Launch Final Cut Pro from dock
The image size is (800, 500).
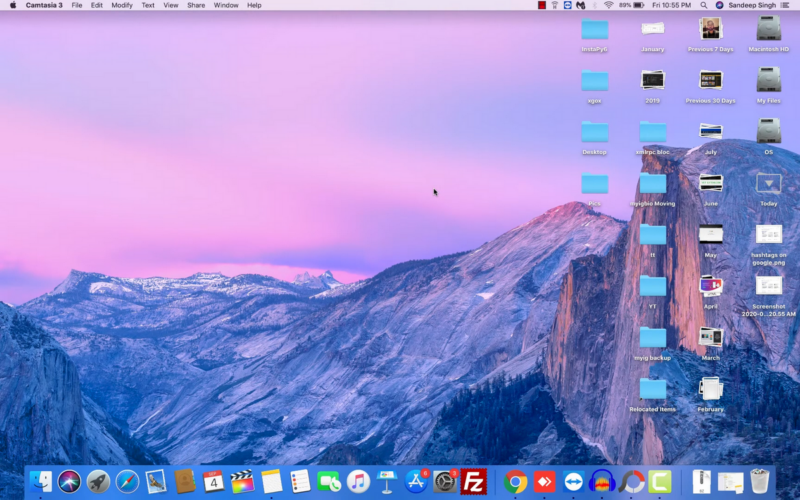point(242,481)
